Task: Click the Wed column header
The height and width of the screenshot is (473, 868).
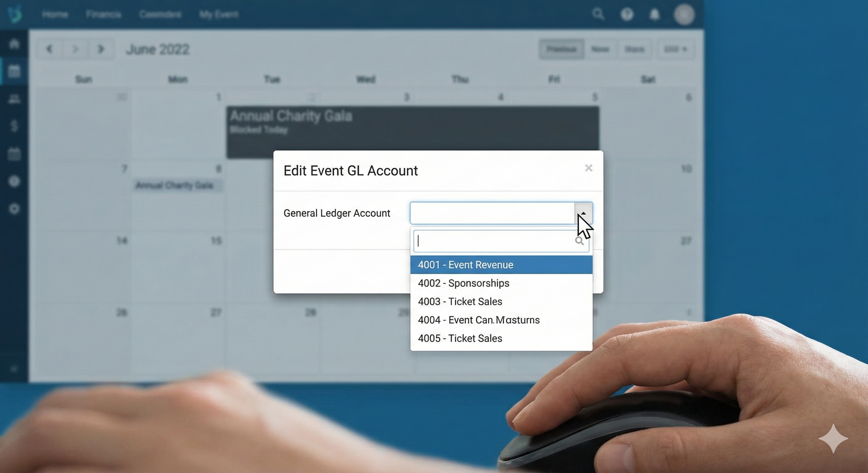Action: [366, 80]
